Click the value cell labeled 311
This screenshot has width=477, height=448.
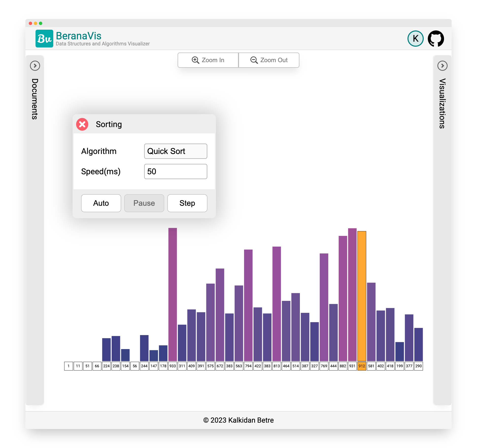[x=182, y=366]
